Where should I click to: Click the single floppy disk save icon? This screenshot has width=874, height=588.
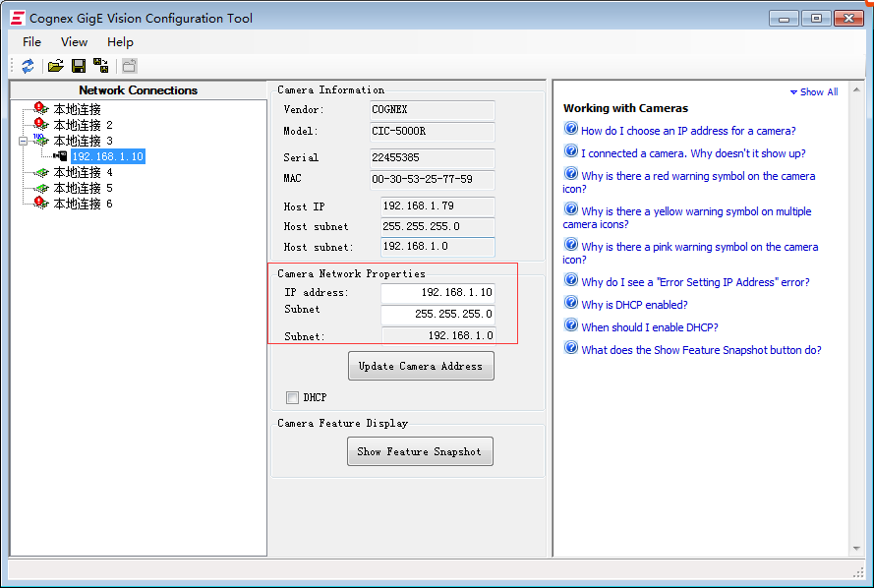79,66
